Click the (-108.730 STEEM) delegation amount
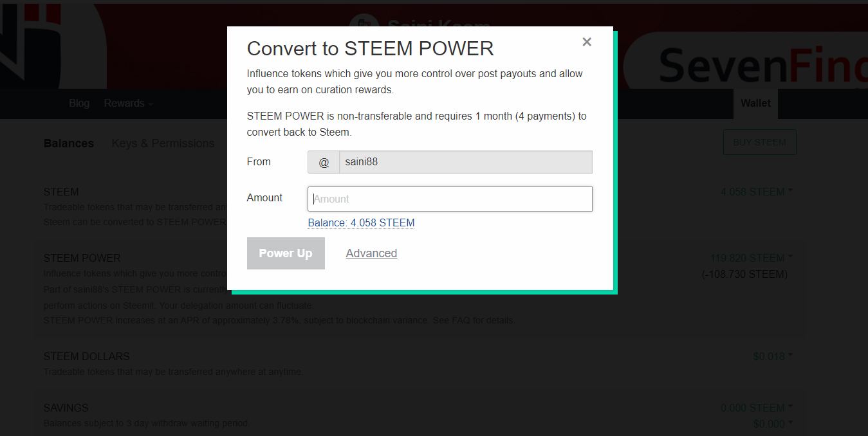Screen dimensions: 868x436 point(744,274)
